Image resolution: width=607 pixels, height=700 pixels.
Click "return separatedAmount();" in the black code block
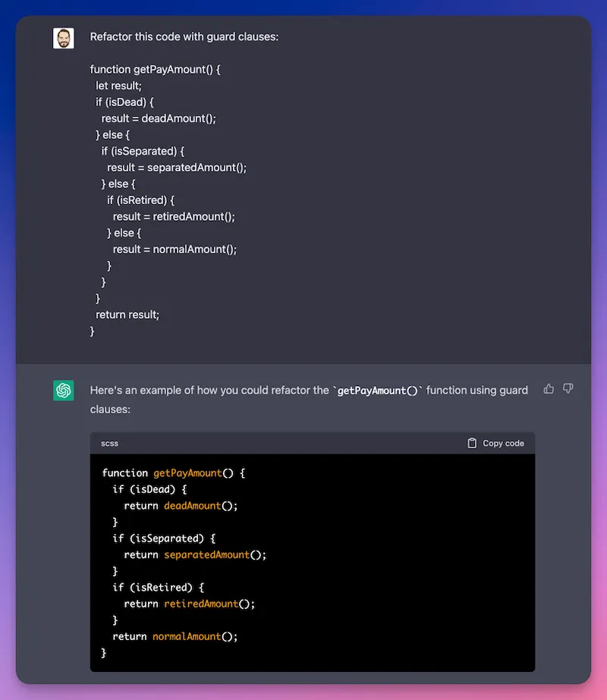point(195,554)
